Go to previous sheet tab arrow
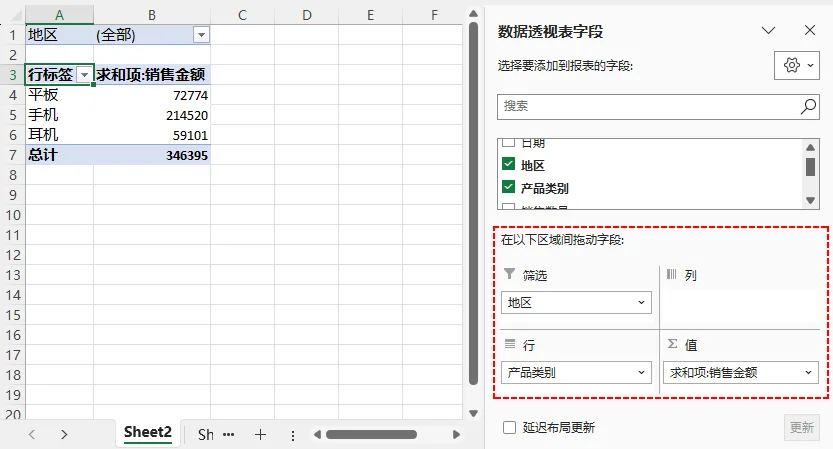 [32, 435]
